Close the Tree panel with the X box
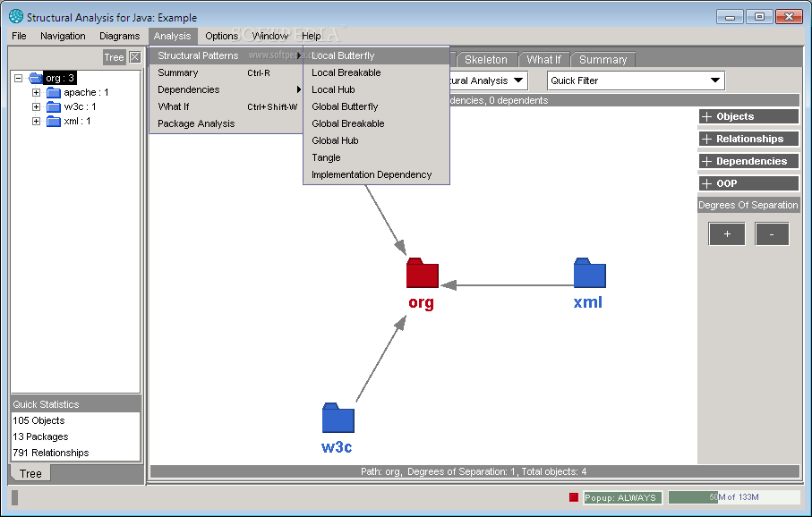Screen dimensions: 812x517 coord(134,57)
